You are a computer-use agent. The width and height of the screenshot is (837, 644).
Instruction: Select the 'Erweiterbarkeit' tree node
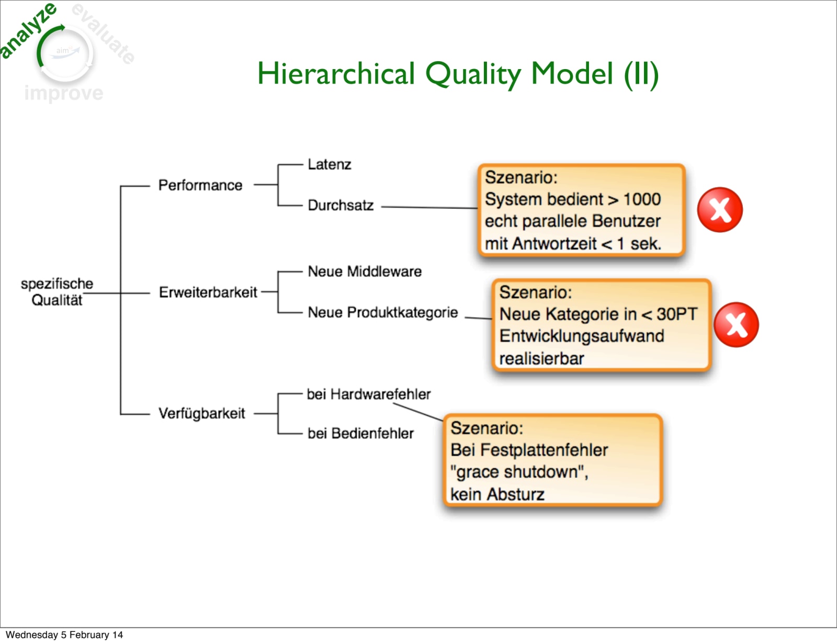(208, 292)
